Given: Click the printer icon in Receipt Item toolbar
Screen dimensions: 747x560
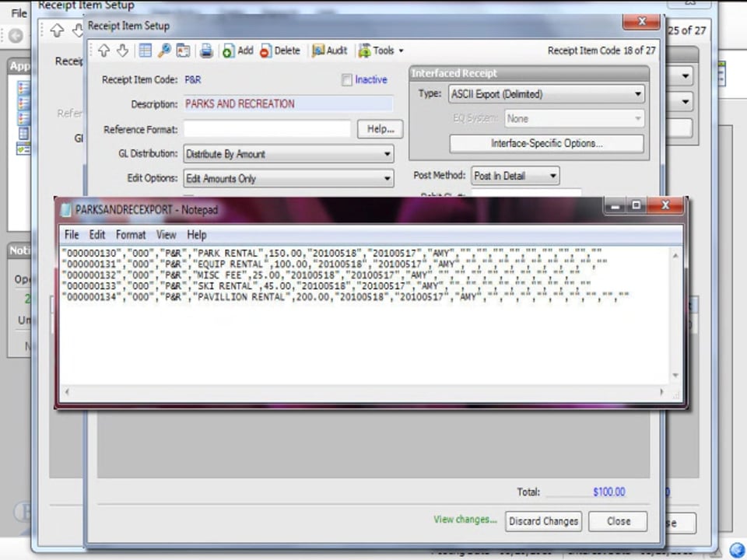Looking at the screenshot, I should tap(206, 51).
